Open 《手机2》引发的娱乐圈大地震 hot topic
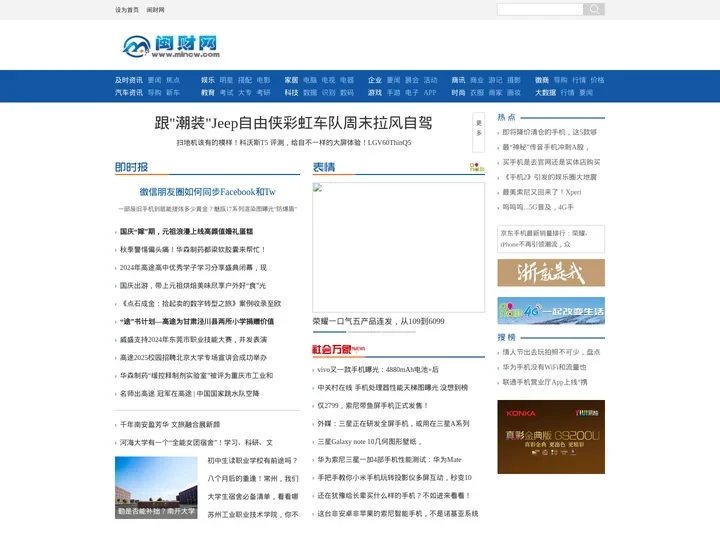Image resolution: width=720 pixels, height=540 pixels. 550,177
